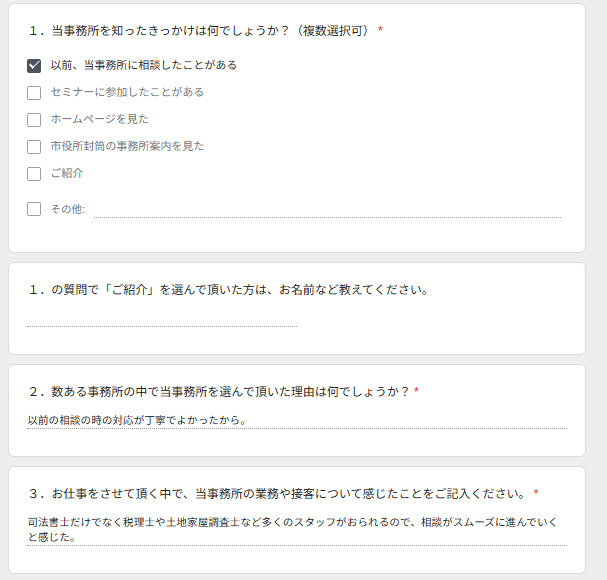Click question 2 heading about 選んで頂いた理由
607x580 pixels.
[219, 391]
